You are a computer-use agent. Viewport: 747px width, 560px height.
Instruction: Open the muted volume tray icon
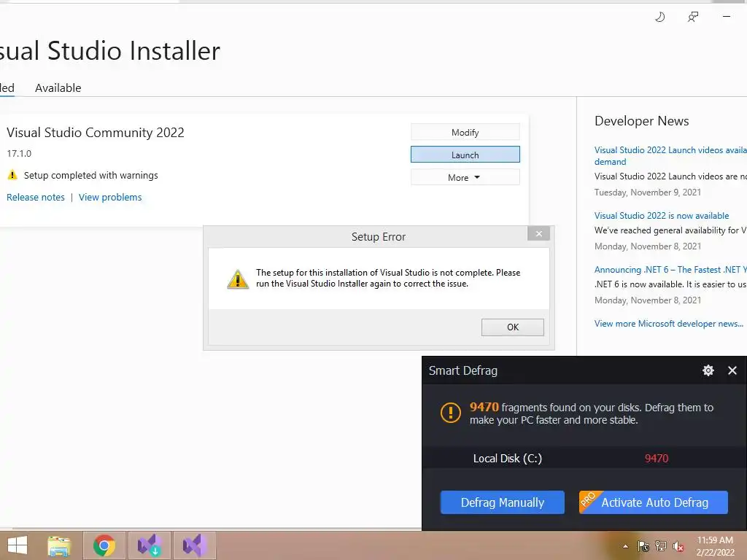tap(678, 546)
